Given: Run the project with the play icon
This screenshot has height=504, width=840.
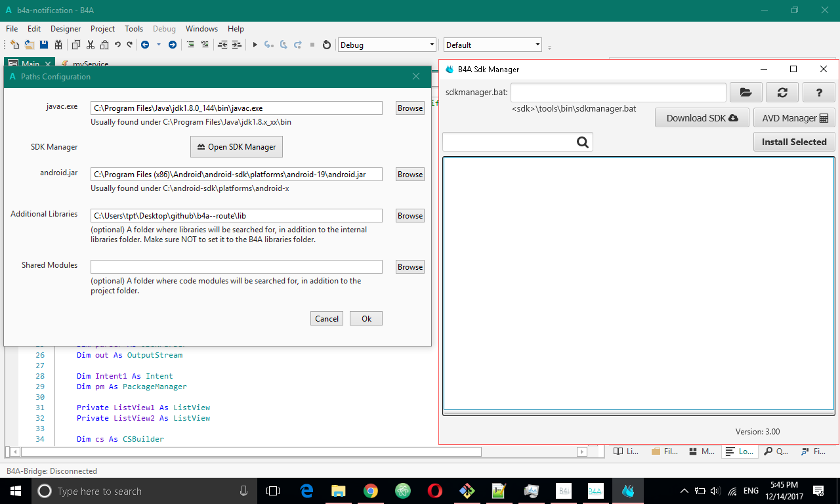Looking at the screenshot, I should (x=255, y=45).
